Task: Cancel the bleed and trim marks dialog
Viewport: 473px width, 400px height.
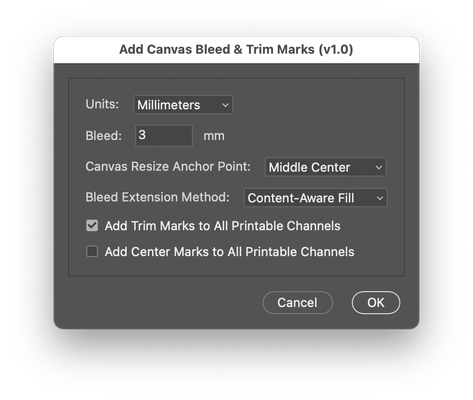Action: (297, 303)
